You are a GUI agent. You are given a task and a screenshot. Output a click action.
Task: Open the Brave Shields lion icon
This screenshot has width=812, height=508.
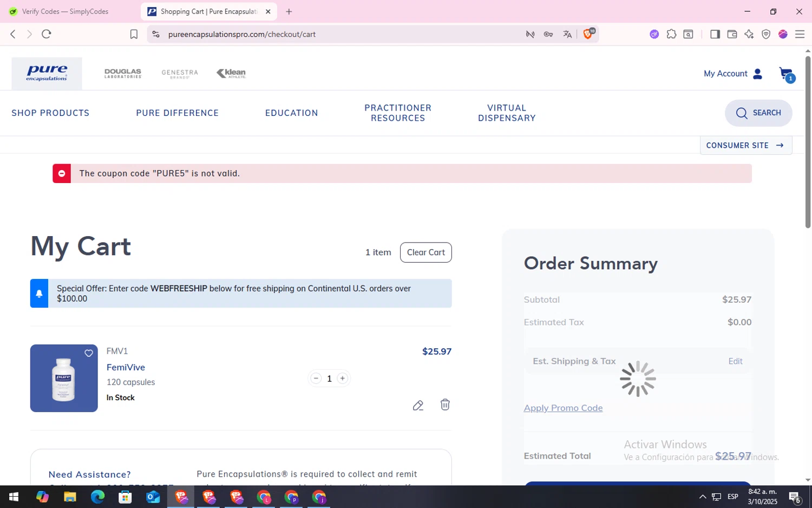[588, 34]
